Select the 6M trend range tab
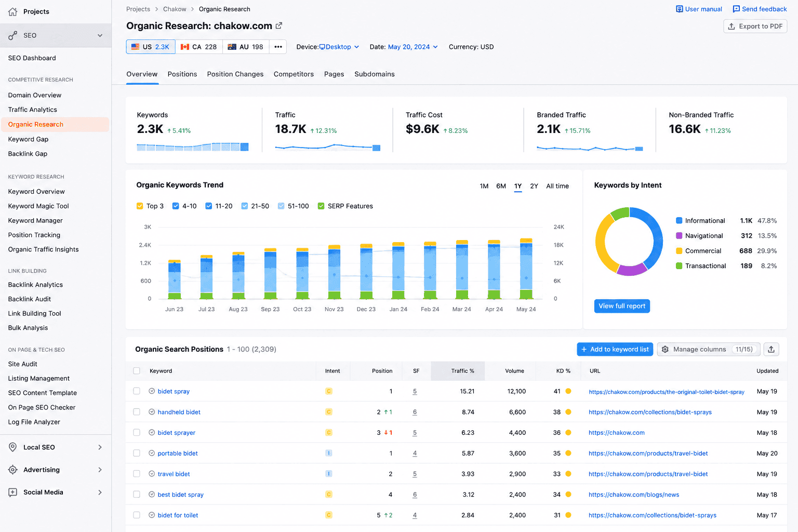Image resolution: width=798 pixels, height=532 pixels. click(501, 186)
